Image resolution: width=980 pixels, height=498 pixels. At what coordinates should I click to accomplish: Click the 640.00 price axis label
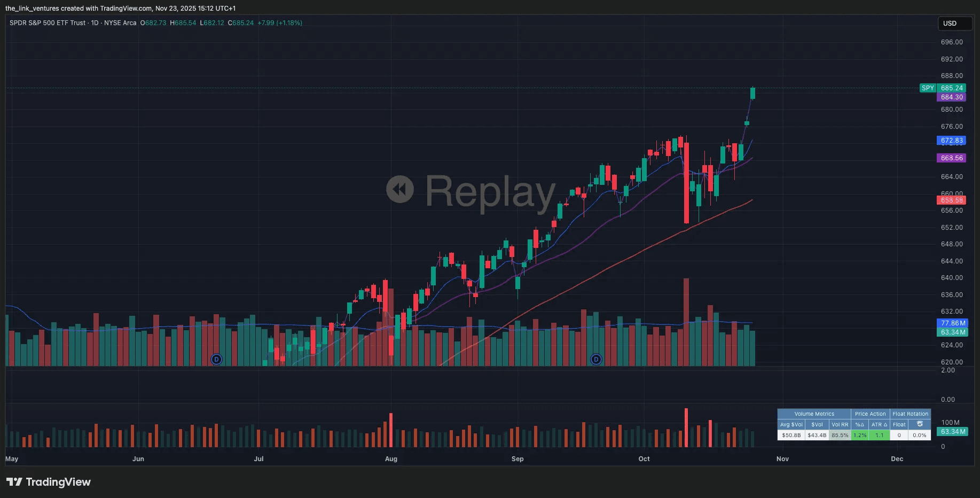pyautogui.click(x=952, y=278)
